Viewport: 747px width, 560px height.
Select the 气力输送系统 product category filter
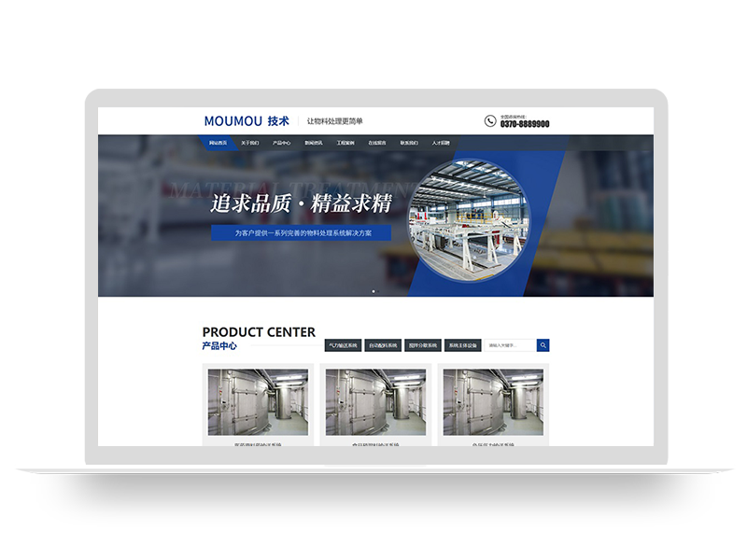[x=344, y=344]
